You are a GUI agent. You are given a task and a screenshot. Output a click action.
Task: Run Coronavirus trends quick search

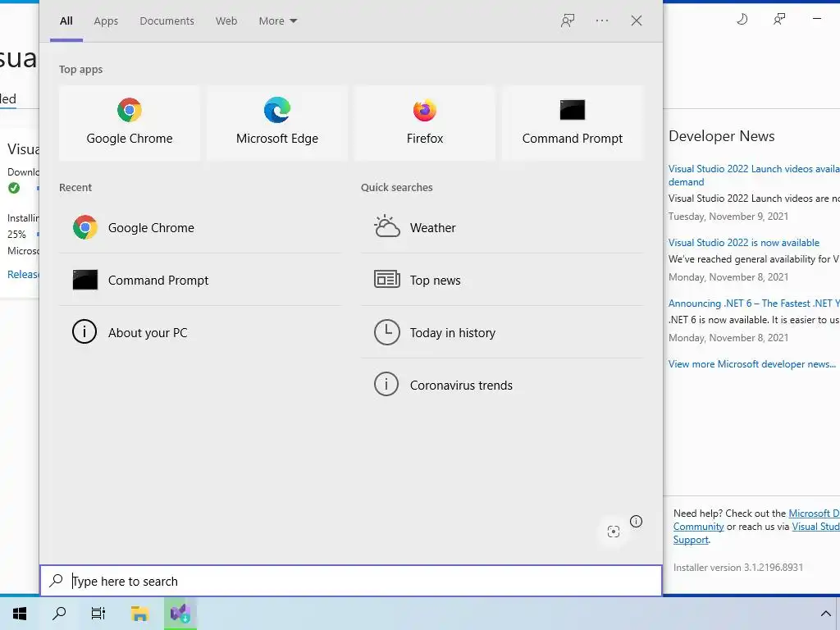pyautogui.click(x=502, y=386)
